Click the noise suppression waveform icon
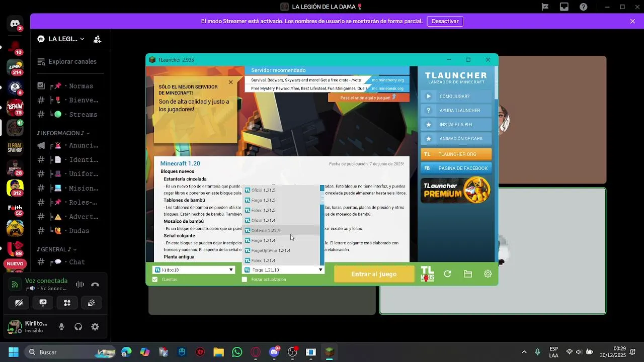 (x=79, y=285)
